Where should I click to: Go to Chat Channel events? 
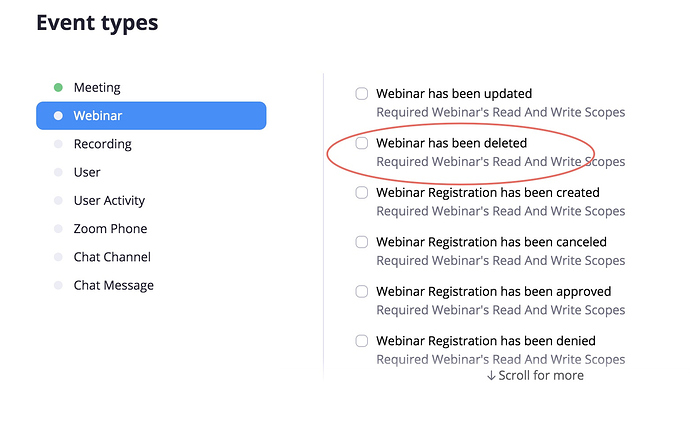(112, 257)
